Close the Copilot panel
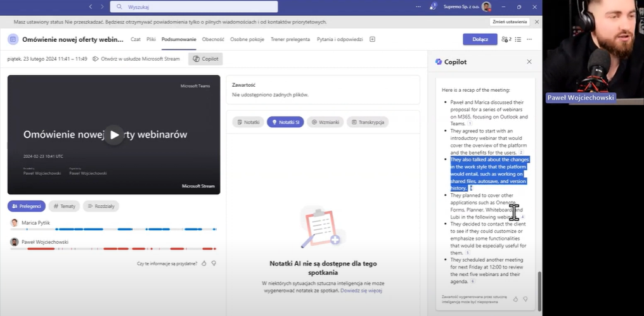Image resolution: width=644 pixels, height=316 pixels. pos(529,61)
